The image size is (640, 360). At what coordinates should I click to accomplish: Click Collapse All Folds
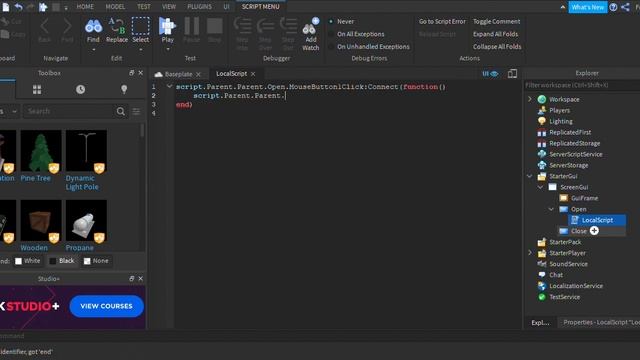pos(497,47)
